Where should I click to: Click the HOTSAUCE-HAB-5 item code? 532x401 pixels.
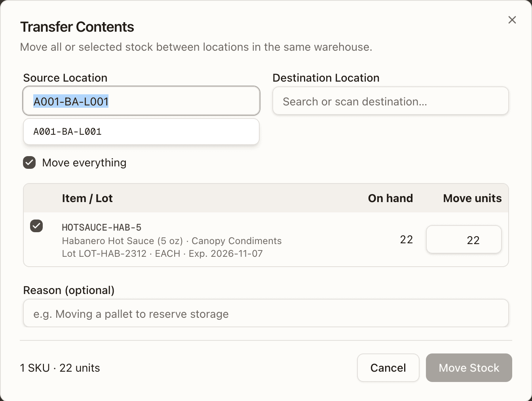pyautogui.click(x=101, y=227)
